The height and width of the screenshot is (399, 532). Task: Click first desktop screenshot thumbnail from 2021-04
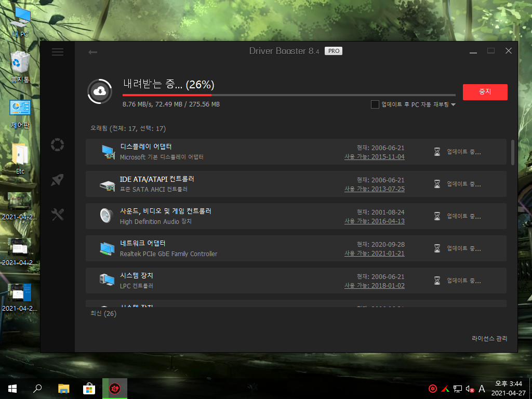click(x=20, y=206)
